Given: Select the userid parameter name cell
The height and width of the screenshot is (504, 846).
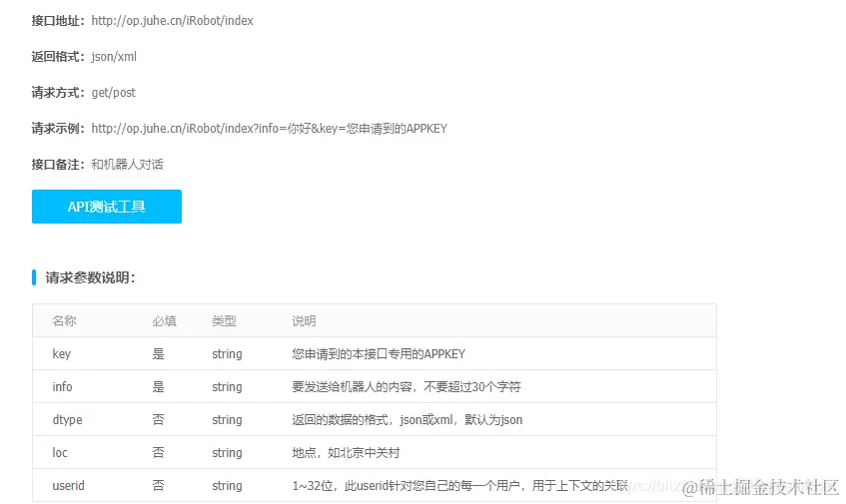Looking at the screenshot, I should 69,486.
